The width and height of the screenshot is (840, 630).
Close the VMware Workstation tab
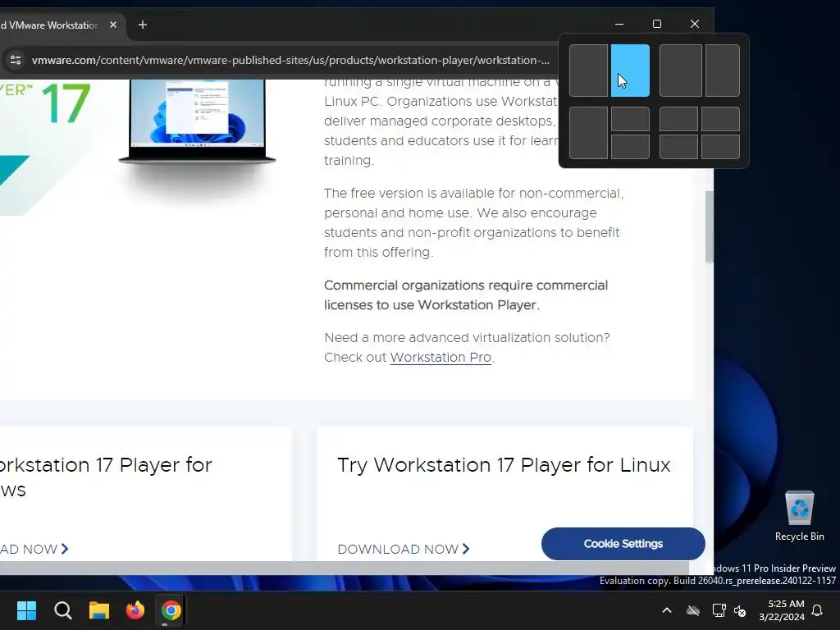click(113, 25)
